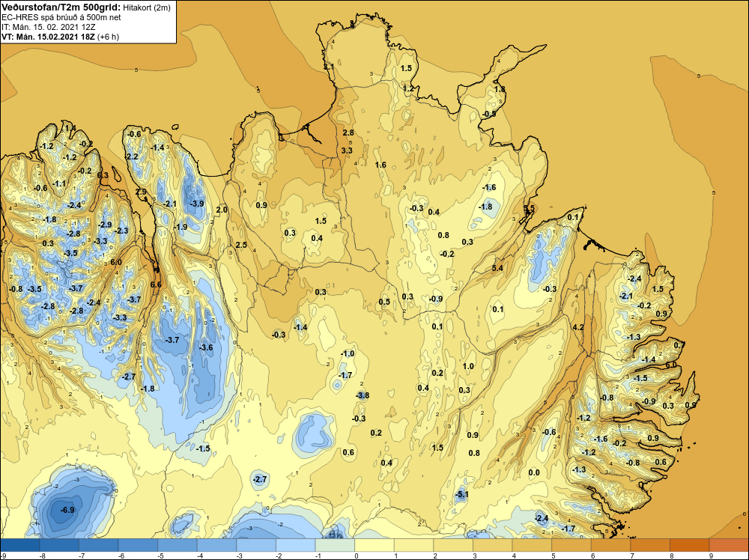The width and height of the screenshot is (749, 560).
Task: Click the "(+6 h)" forecast offset
Action: tap(108, 37)
